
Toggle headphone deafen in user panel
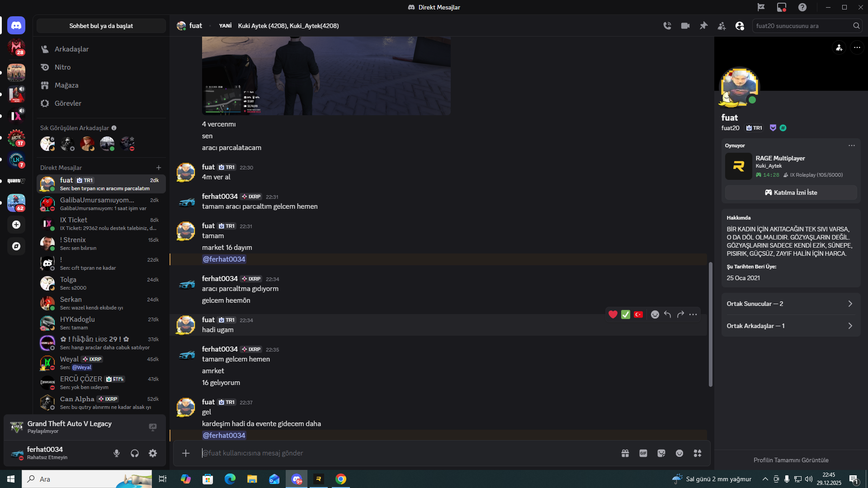coord(135,453)
